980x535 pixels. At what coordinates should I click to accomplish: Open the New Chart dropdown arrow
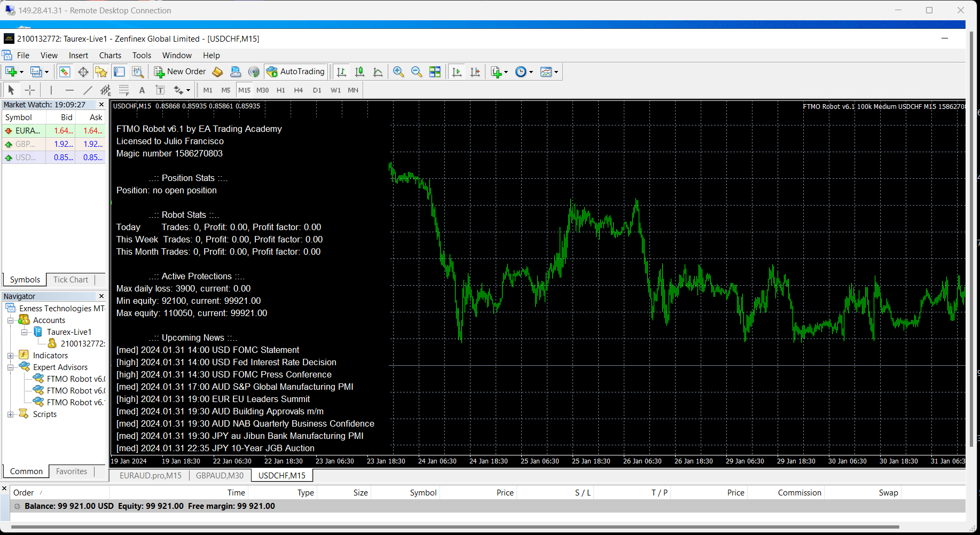[x=21, y=72]
